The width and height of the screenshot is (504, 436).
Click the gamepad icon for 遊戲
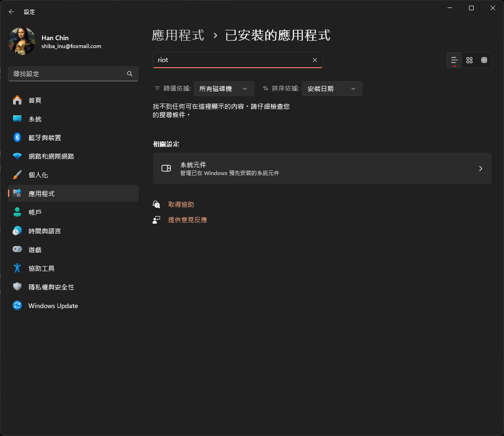point(17,250)
